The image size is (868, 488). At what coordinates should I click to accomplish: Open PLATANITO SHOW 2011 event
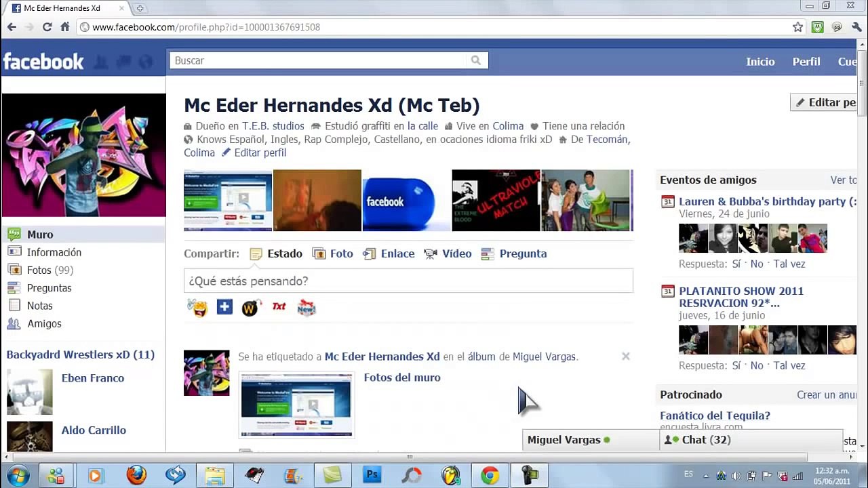point(741,297)
